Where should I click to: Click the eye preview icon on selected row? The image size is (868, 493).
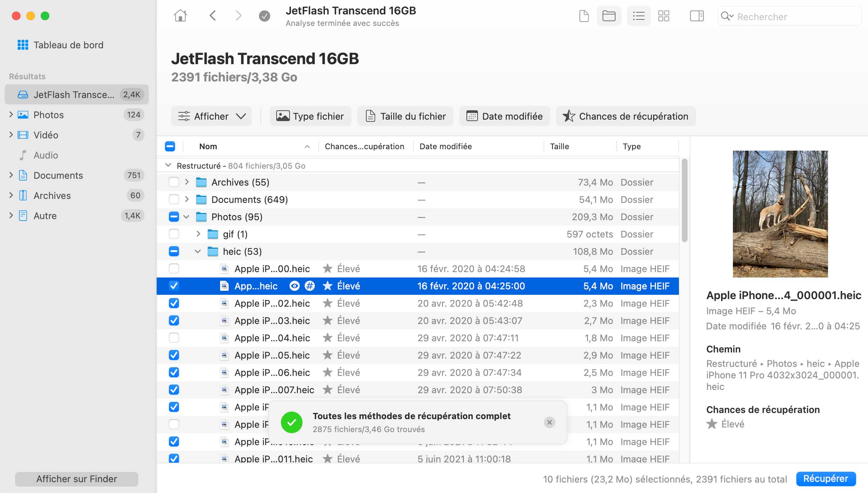click(x=294, y=286)
